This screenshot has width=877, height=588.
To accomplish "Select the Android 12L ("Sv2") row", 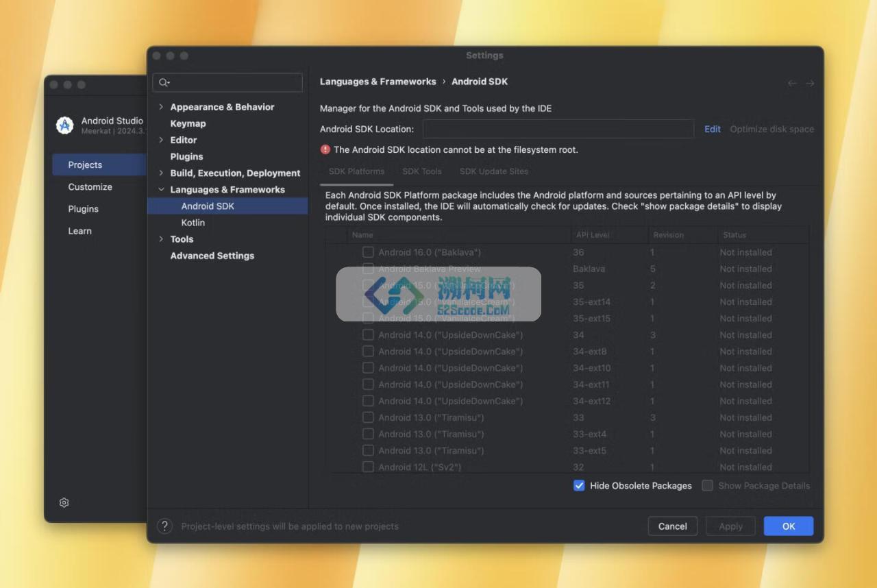I will tap(567, 467).
